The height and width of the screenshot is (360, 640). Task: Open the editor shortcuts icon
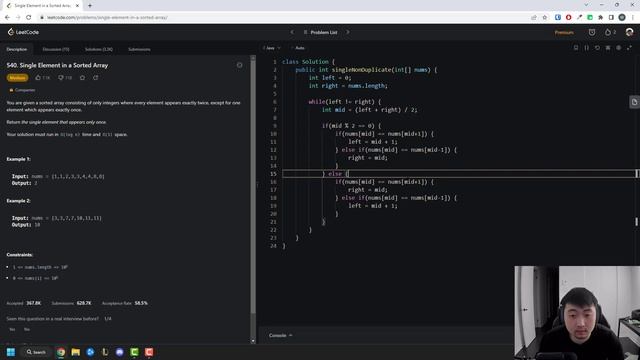tap(608, 48)
